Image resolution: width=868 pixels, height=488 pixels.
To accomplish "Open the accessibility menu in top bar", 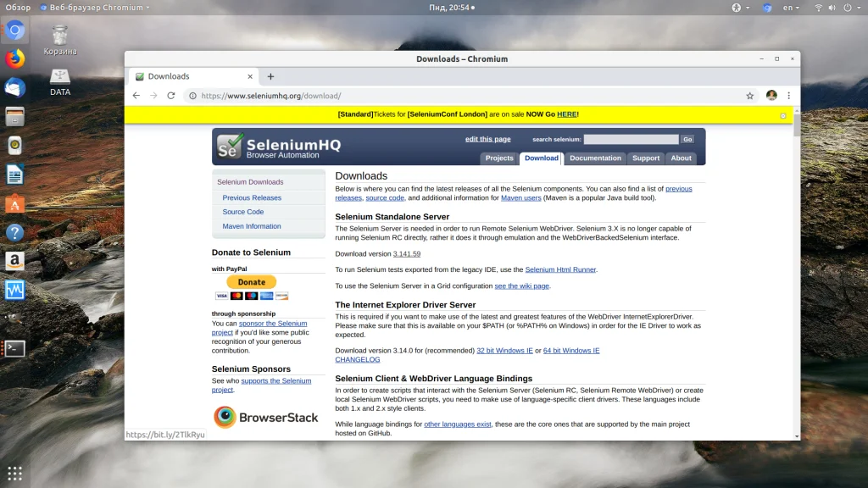I will tap(740, 7).
